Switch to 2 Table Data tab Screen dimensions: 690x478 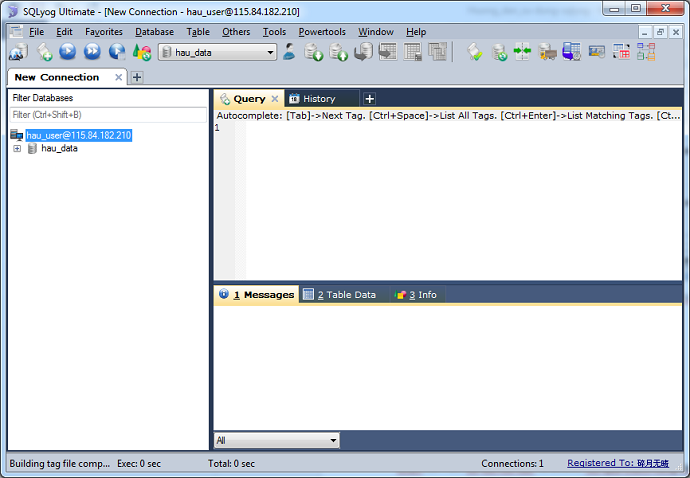344,294
